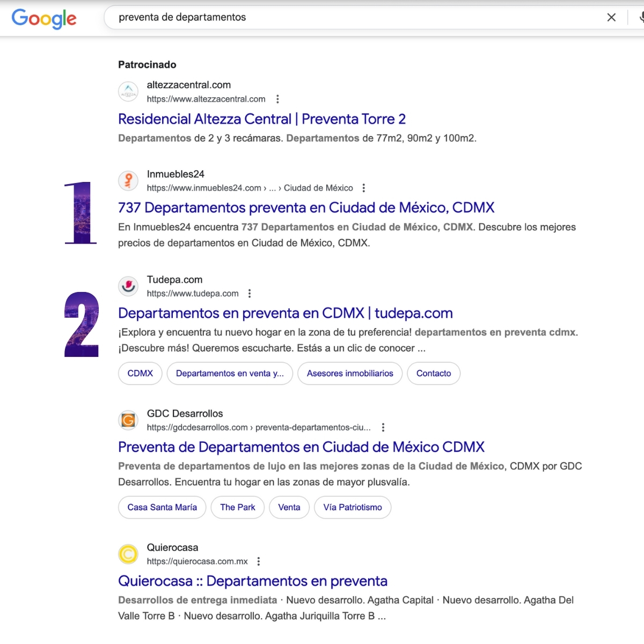This screenshot has width=644, height=644.
Task: Click the altezzacentral.com favicon
Action: tap(128, 92)
